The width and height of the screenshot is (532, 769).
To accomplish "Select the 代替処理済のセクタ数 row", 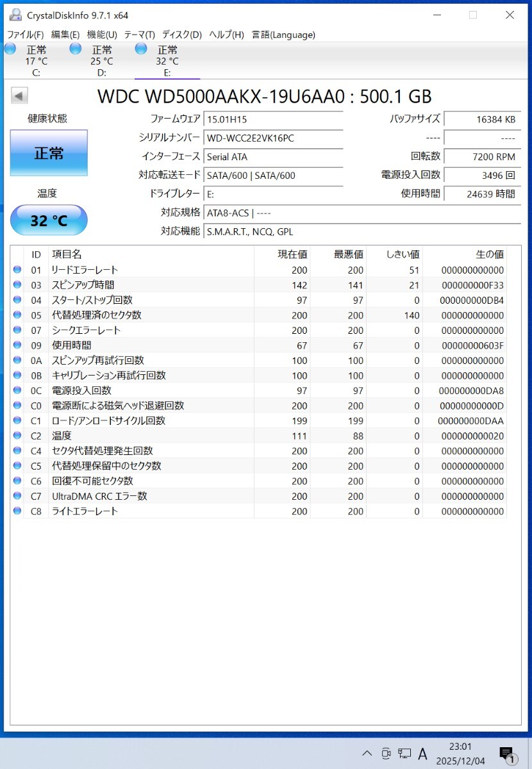I will (x=258, y=315).
